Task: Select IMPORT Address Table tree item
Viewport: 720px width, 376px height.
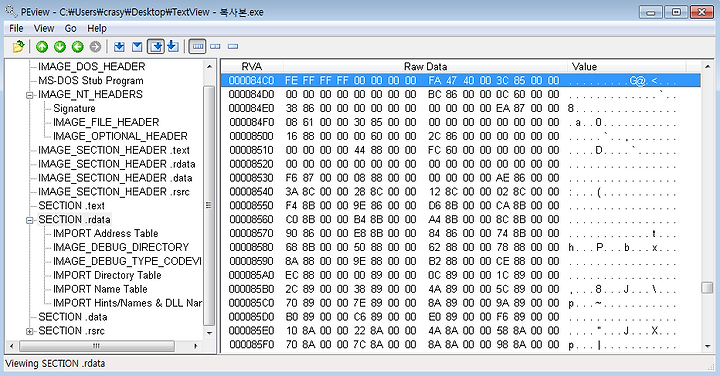Action: point(106,234)
